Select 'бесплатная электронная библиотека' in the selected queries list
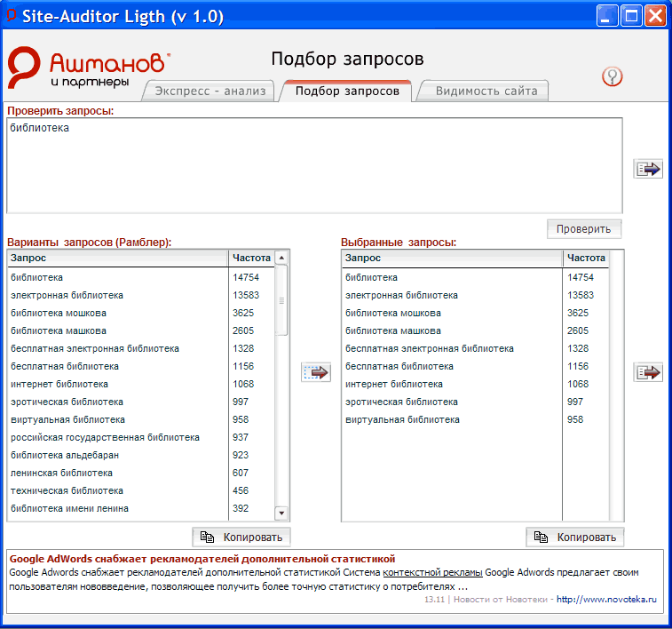This screenshot has height=629, width=672. [x=475, y=348]
